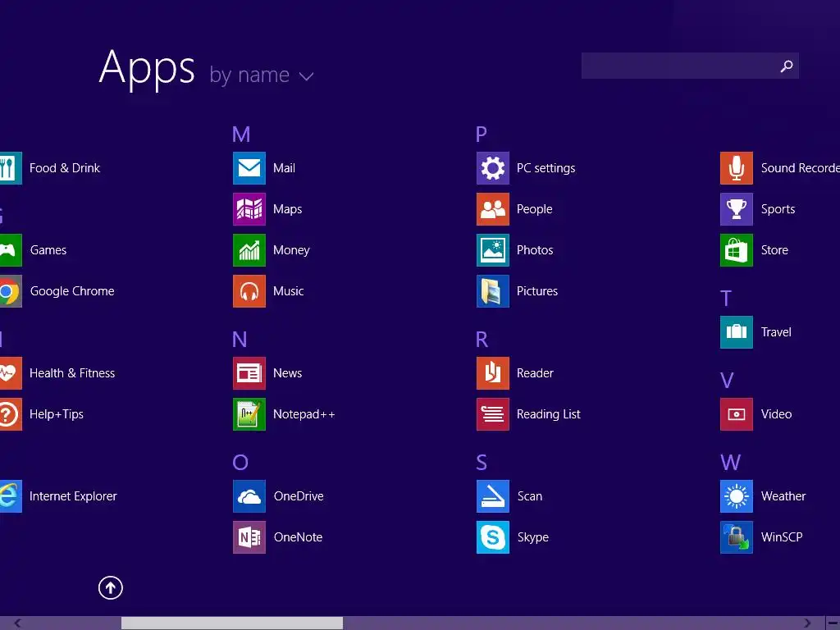840x630 pixels.
Task: Open the Google Chrome icon
Action: (x=11, y=291)
